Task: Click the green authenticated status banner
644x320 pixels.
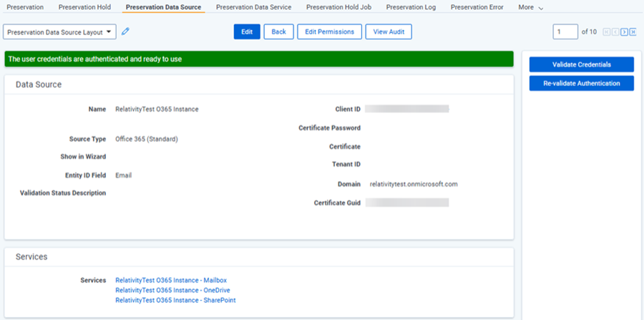Action: click(259, 59)
